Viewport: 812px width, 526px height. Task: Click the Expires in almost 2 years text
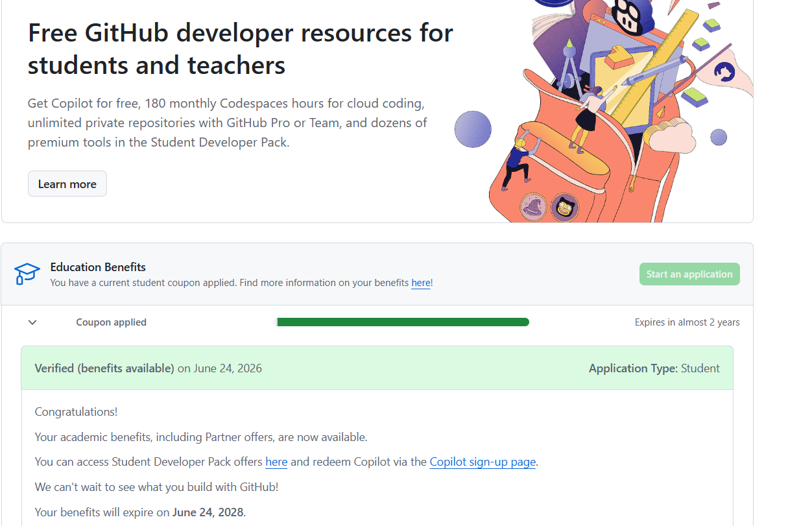pyautogui.click(x=687, y=322)
